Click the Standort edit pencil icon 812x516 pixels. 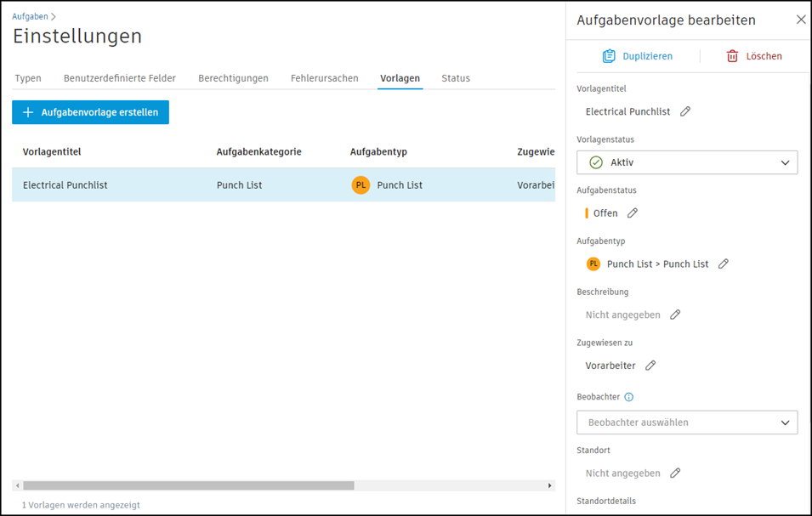(675, 473)
